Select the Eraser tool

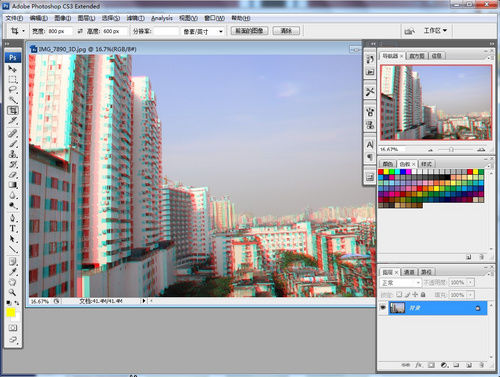tap(13, 175)
